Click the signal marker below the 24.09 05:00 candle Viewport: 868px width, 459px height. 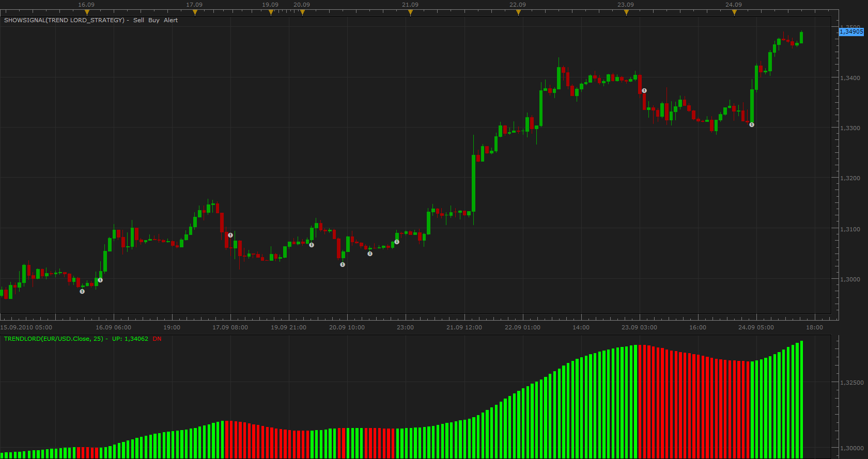752,124
